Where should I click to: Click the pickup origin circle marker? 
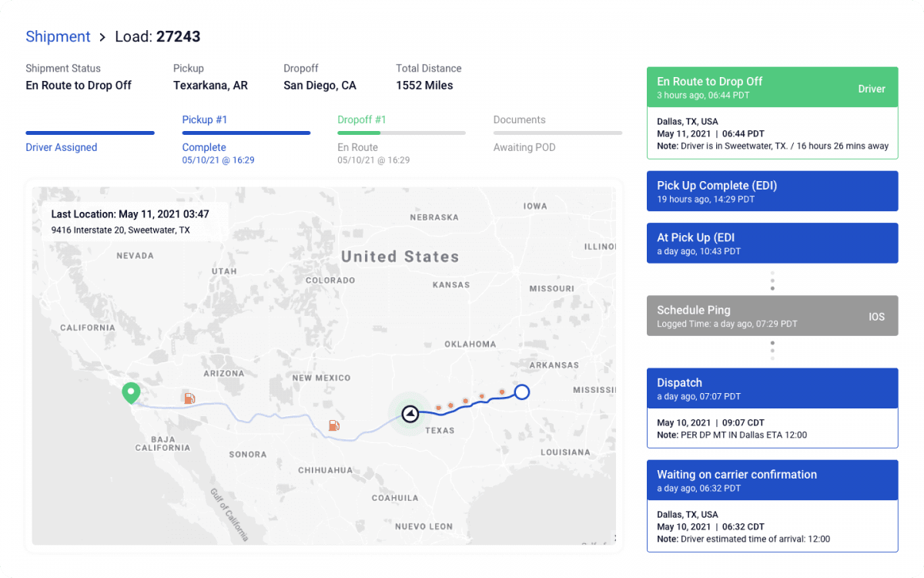click(521, 392)
